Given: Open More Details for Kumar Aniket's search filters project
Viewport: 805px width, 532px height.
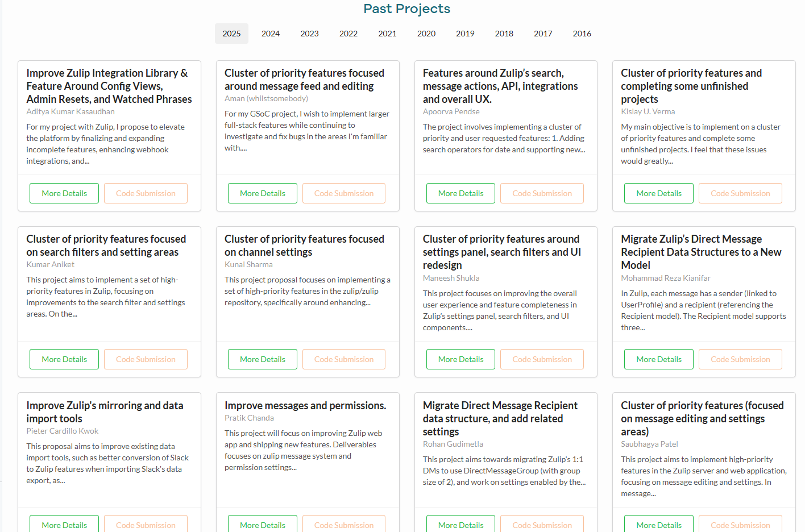Looking at the screenshot, I should (x=64, y=359).
